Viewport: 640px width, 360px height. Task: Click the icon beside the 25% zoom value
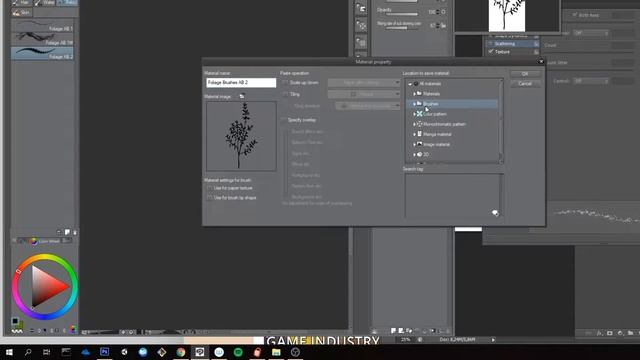tap(420, 340)
